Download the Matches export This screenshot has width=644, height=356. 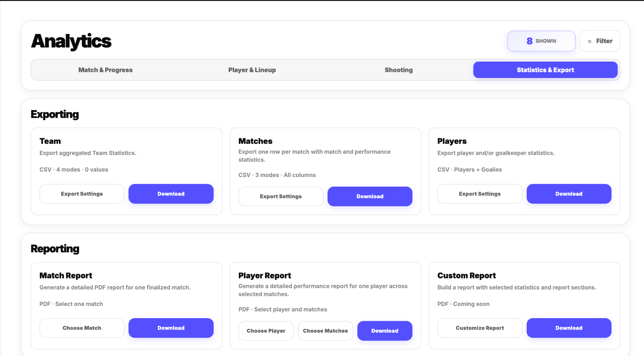click(370, 197)
